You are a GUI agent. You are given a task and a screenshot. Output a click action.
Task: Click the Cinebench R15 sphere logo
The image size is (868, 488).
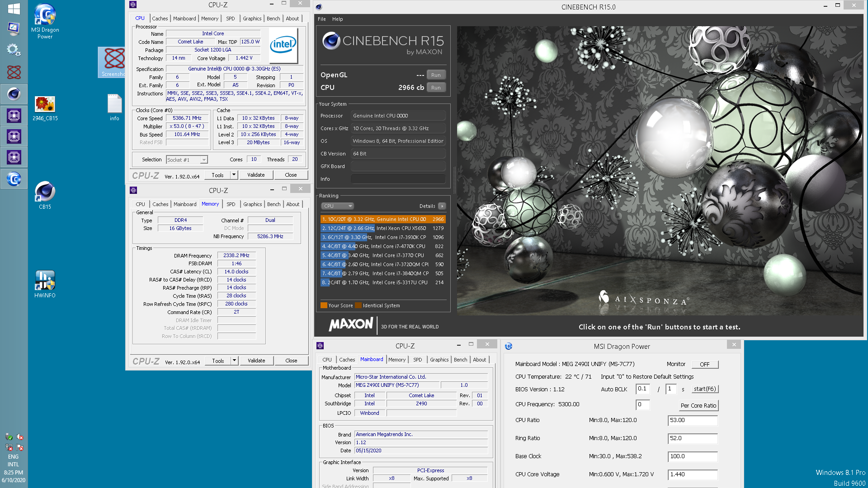(x=331, y=41)
